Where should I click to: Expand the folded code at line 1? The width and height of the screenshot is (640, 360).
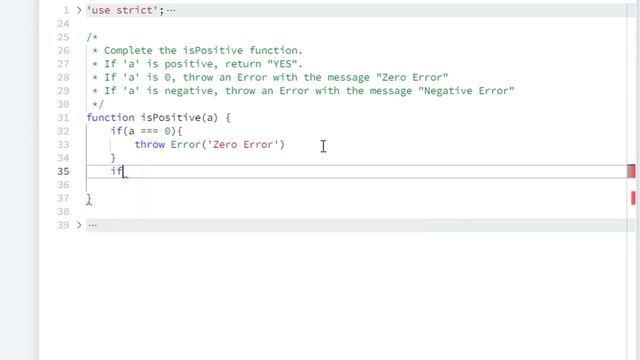coord(79,10)
